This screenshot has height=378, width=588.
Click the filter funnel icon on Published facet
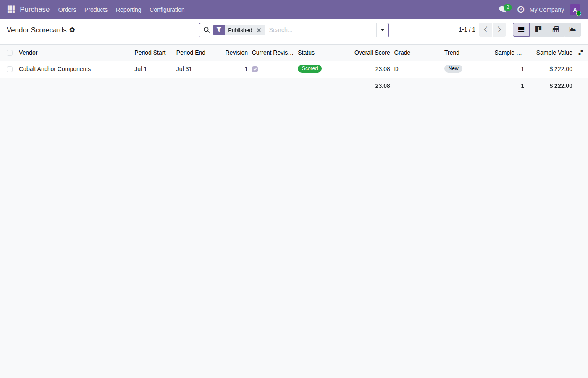click(x=219, y=30)
